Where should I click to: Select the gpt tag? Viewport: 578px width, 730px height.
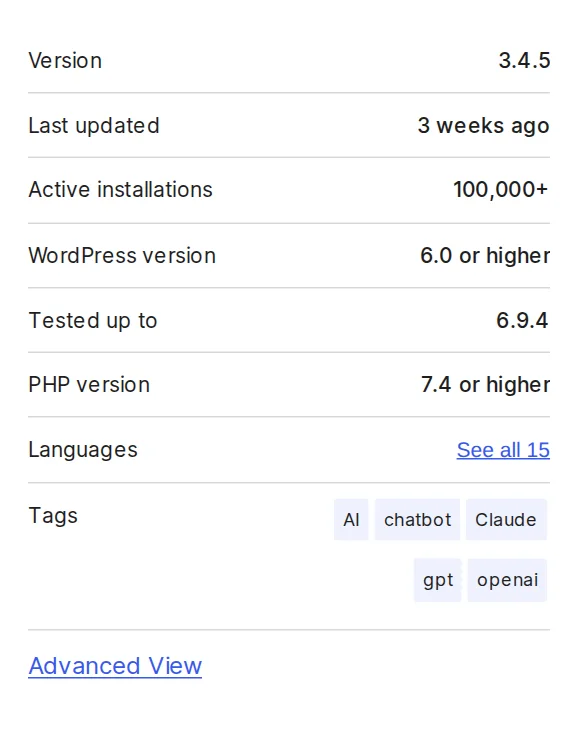437,580
